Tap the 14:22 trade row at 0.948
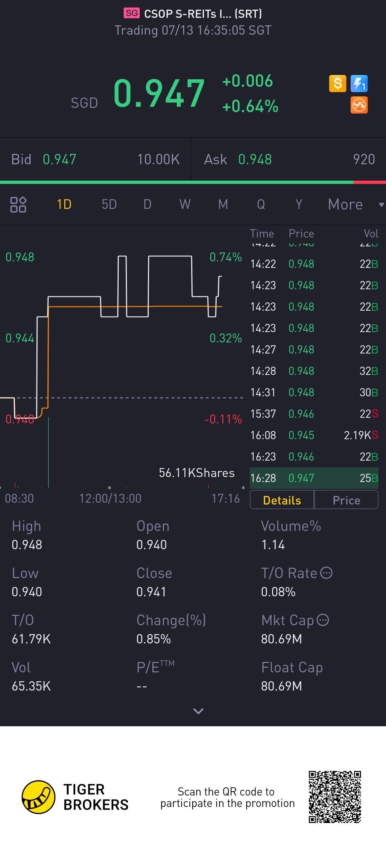The height and width of the screenshot is (868, 386). coord(314,264)
